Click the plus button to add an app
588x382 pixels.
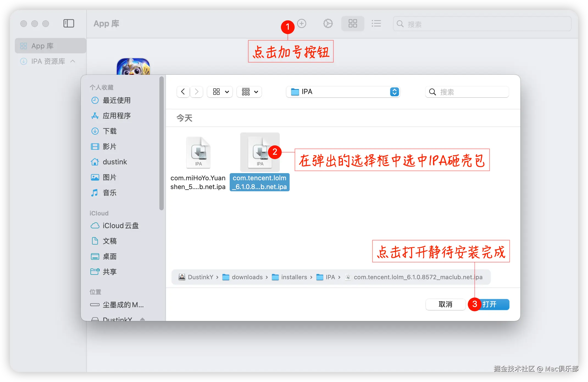point(301,24)
